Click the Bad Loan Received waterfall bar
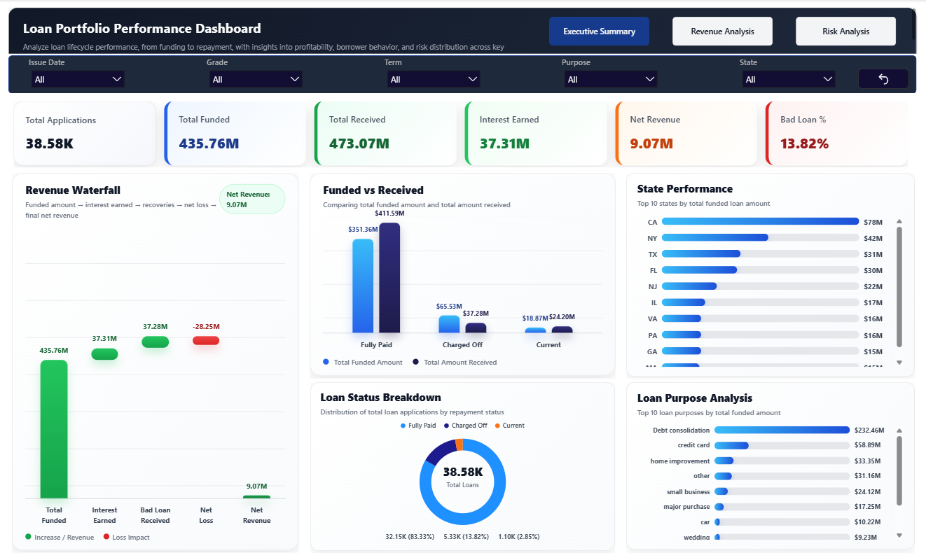The height and width of the screenshot is (560, 926). coord(155,342)
